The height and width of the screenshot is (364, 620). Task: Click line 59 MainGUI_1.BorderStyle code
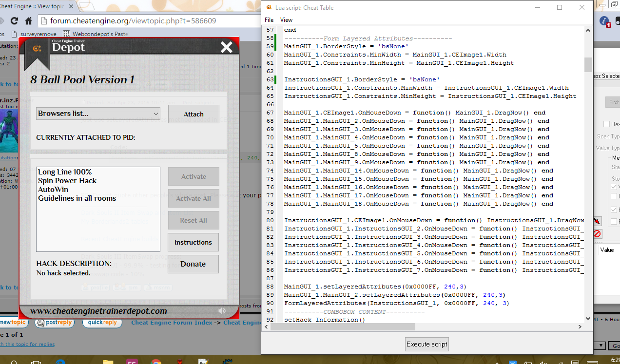coord(346,46)
